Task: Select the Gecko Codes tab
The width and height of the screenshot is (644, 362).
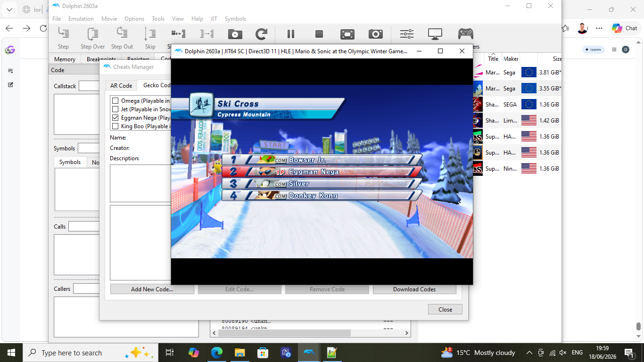Action: [154, 85]
